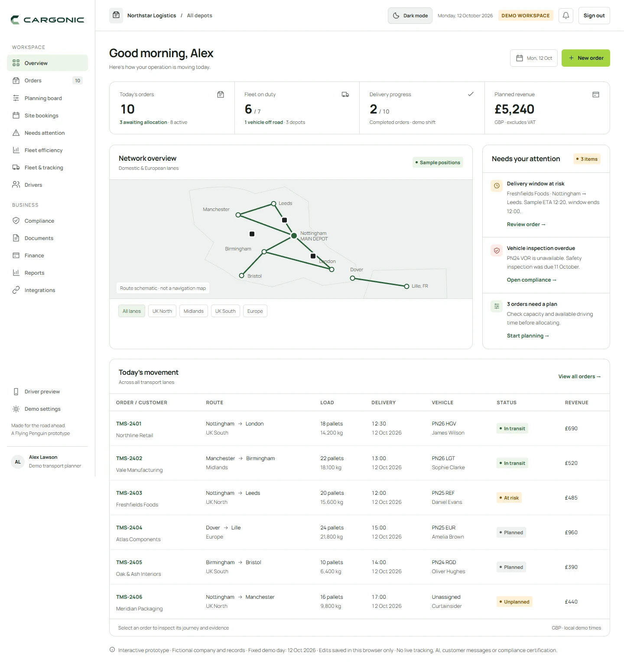Open Reports page
Screen dimensions: 624x672
[47, 273]
